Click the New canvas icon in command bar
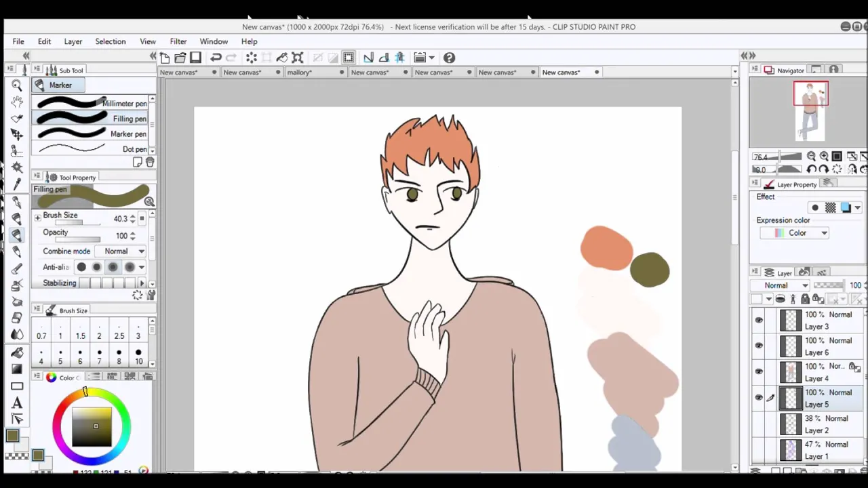This screenshot has height=488, width=868. (x=165, y=58)
